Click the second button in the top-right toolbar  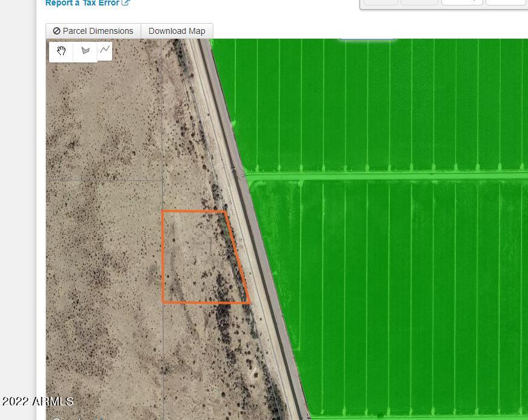[x=419, y=1]
